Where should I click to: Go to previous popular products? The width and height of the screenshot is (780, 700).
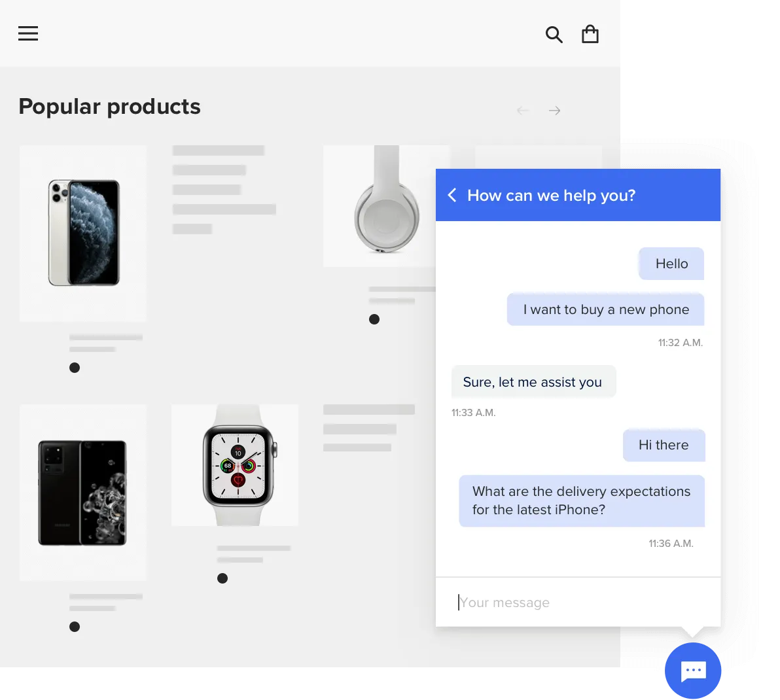(522, 111)
